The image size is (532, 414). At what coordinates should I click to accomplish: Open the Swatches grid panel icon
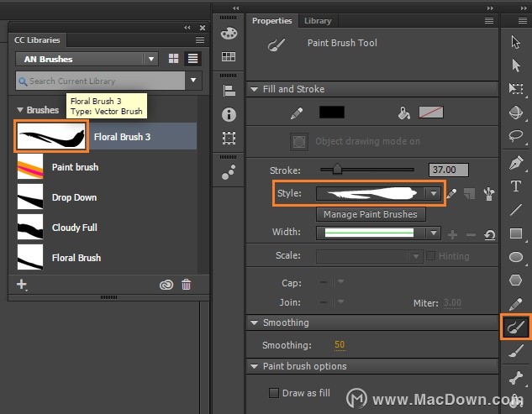[x=229, y=56]
